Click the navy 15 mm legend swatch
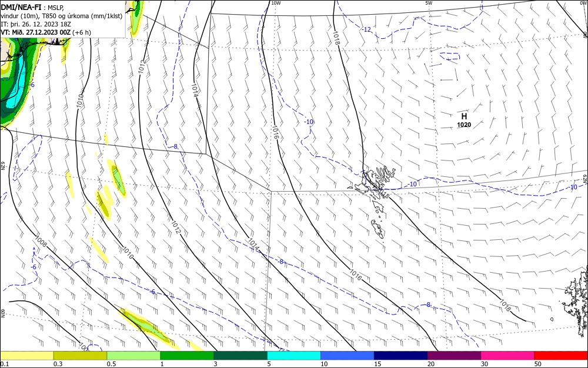 [x=401, y=356]
